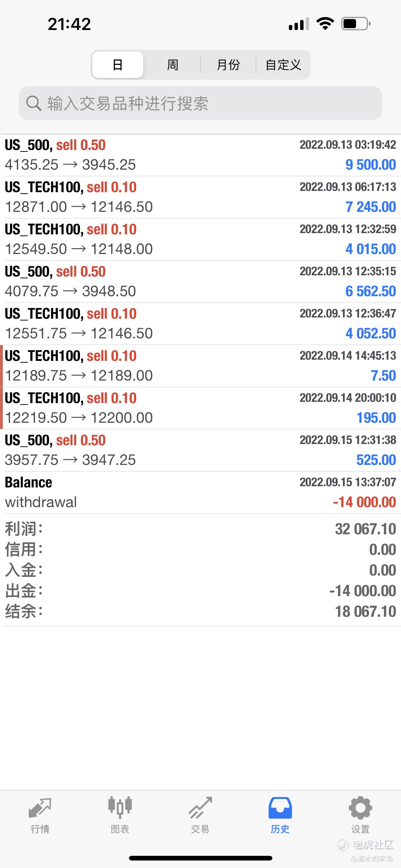Open the 图表 chart icon
Screen dimensions: 401x868
pos(120,808)
